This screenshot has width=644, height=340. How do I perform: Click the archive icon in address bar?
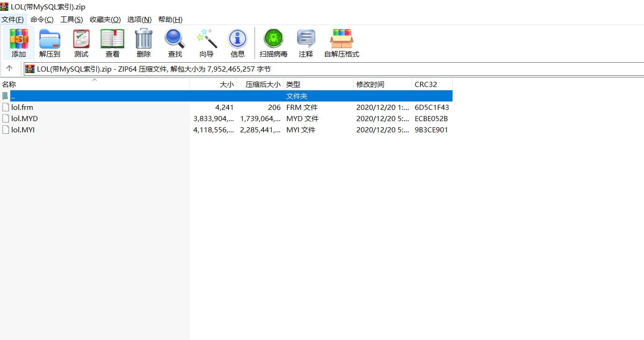coord(30,69)
